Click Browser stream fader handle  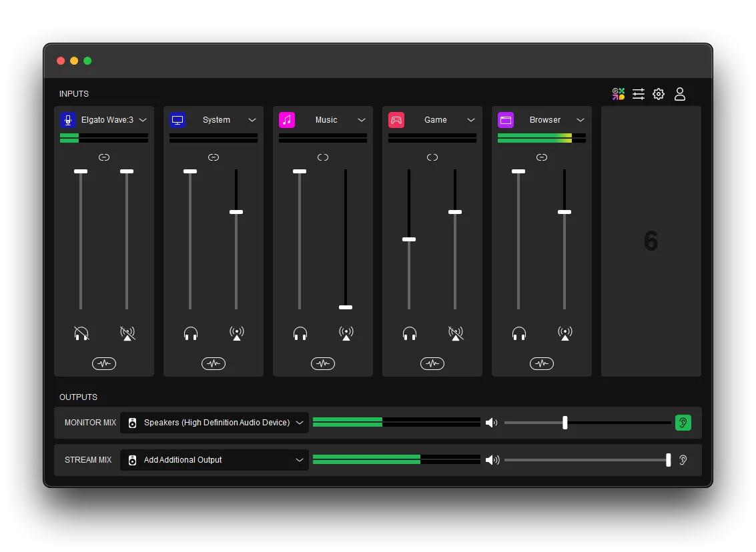[564, 212]
